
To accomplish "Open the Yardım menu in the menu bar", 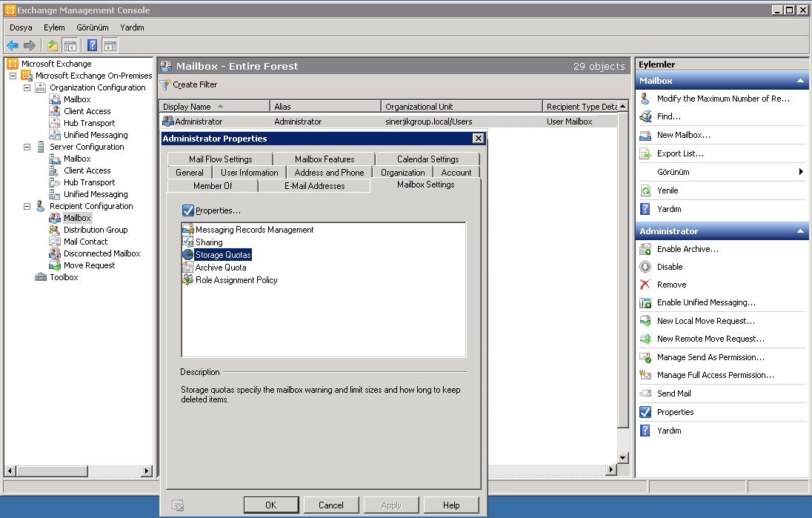I will (132, 27).
